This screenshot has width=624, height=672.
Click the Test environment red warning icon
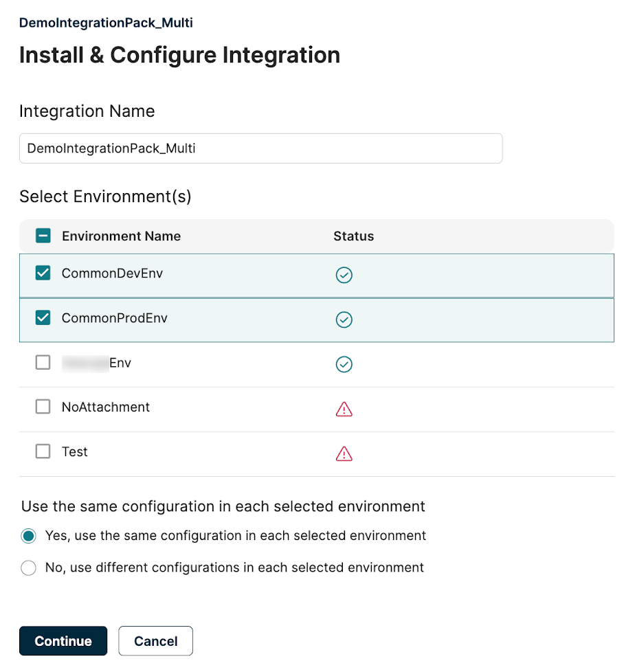click(x=344, y=453)
